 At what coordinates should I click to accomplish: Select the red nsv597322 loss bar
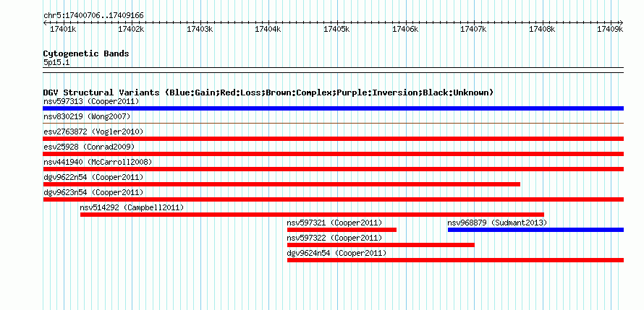coord(381,245)
